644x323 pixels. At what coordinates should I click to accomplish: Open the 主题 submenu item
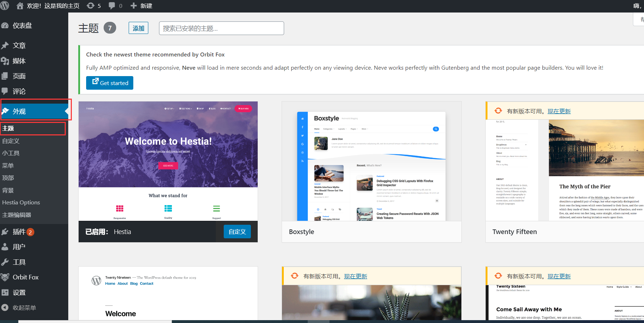pos(8,128)
